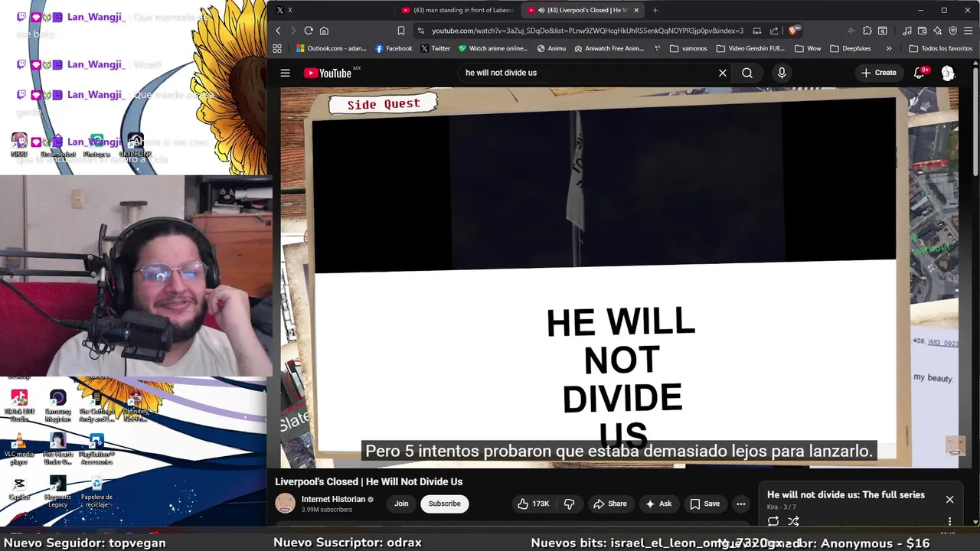The width and height of the screenshot is (980, 551).
Task: Open PlayStation Accessories desktop shortcut
Action: pos(96,449)
